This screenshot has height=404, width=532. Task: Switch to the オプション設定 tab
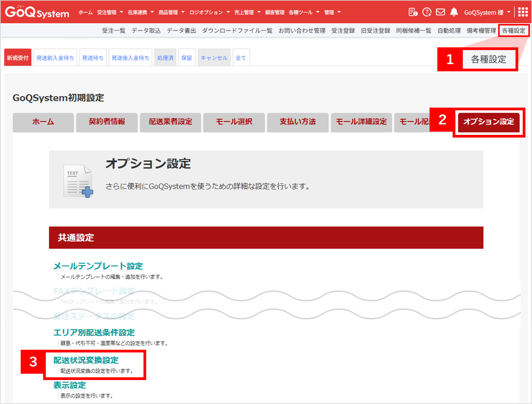coord(489,122)
